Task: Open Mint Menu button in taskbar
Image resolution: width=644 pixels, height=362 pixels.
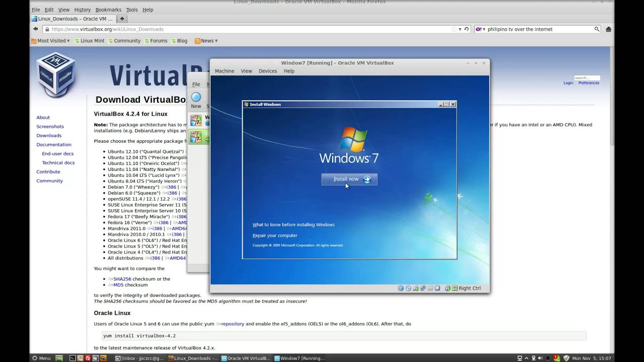Action: pyautogui.click(x=41, y=358)
